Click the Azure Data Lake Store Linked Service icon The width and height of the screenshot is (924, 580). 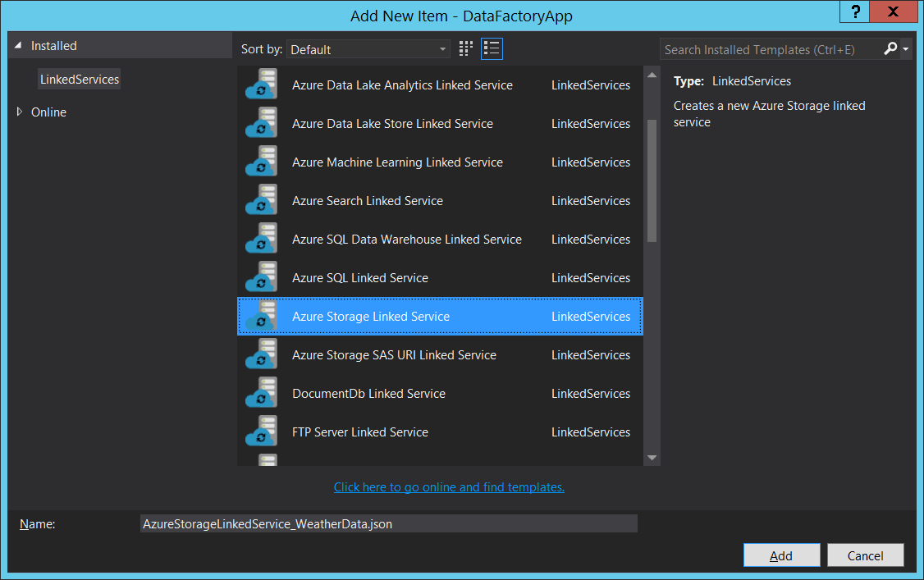[x=262, y=122]
